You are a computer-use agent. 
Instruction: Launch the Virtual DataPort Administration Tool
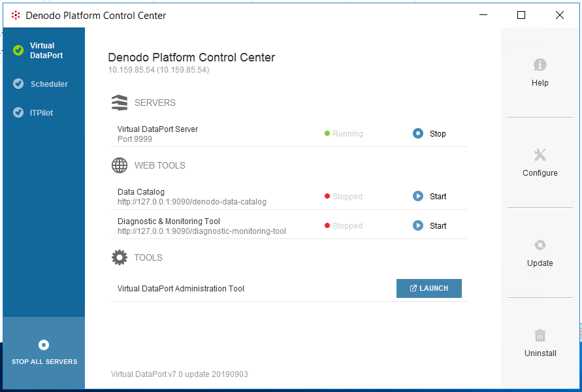coord(429,288)
